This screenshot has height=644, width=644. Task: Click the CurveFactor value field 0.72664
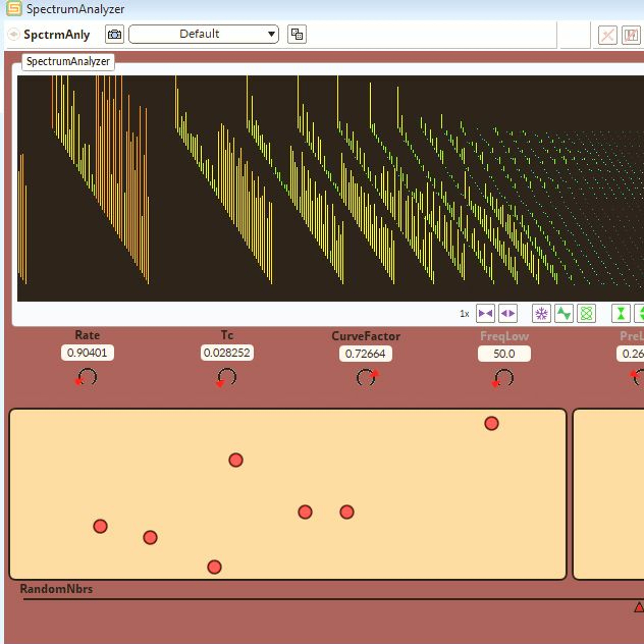[x=366, y=354]
